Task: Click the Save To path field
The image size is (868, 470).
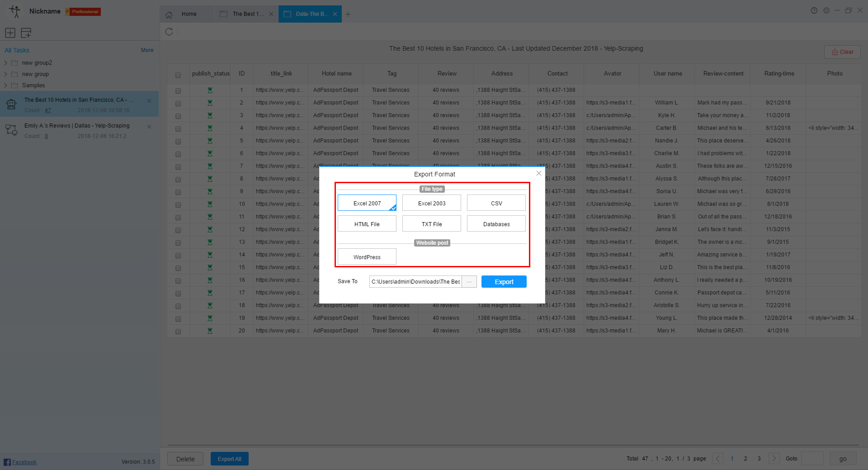Action: click(x=415, y=281)
